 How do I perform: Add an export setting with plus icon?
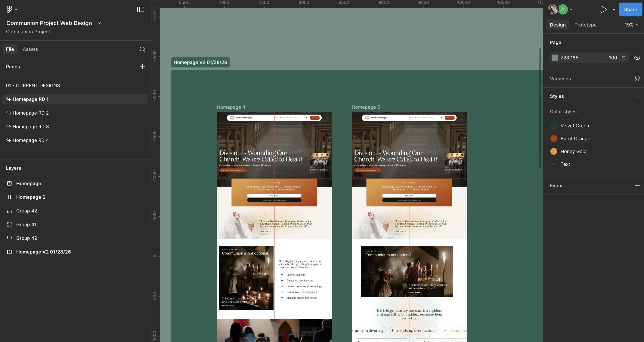tap(637, 186)
